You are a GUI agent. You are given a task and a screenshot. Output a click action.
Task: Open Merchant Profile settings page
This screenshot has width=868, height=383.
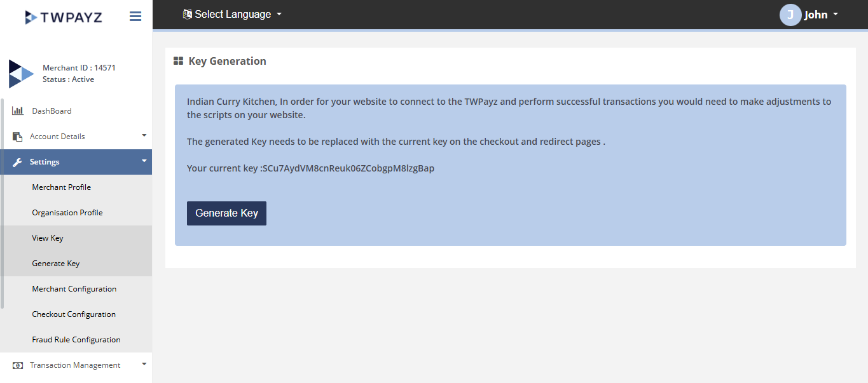click(62, 187)
